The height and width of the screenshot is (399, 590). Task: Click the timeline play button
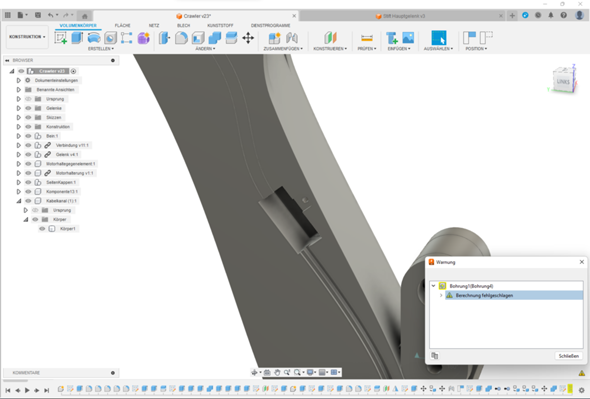pos(27,390)
